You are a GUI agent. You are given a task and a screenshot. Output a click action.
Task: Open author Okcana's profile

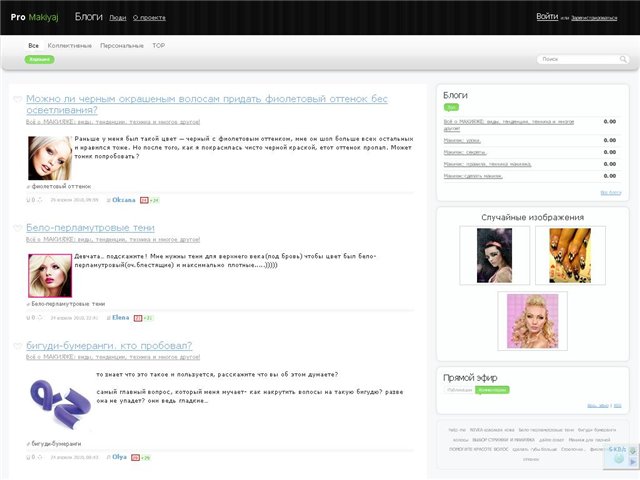(124, 200)
